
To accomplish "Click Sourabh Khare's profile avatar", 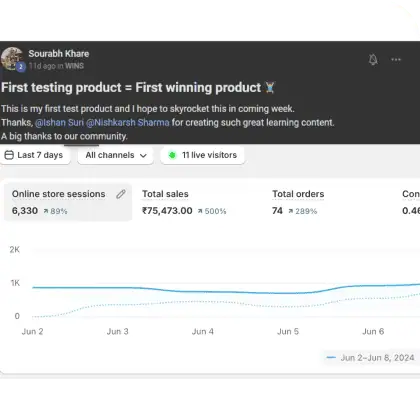I will pyautogui.click(x=12, y=59).
